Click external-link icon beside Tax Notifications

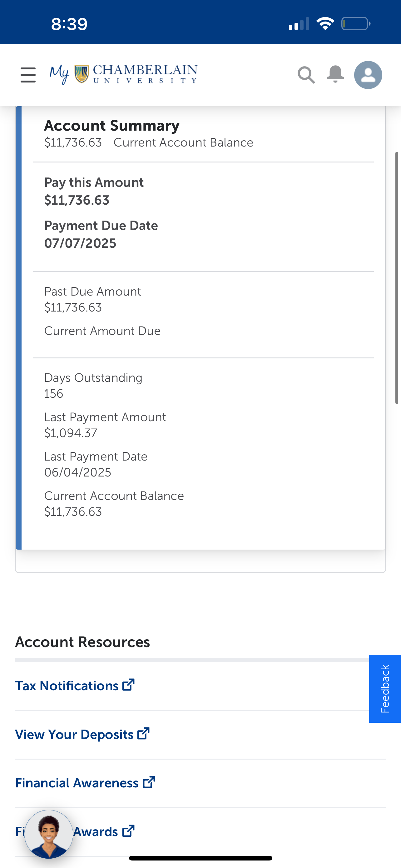[128, 685]
